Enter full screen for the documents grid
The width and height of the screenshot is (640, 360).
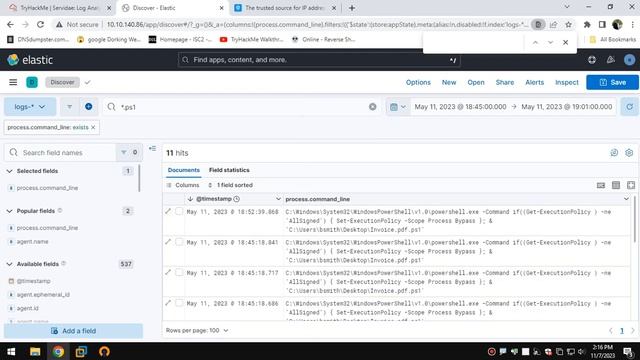[631, 185]
